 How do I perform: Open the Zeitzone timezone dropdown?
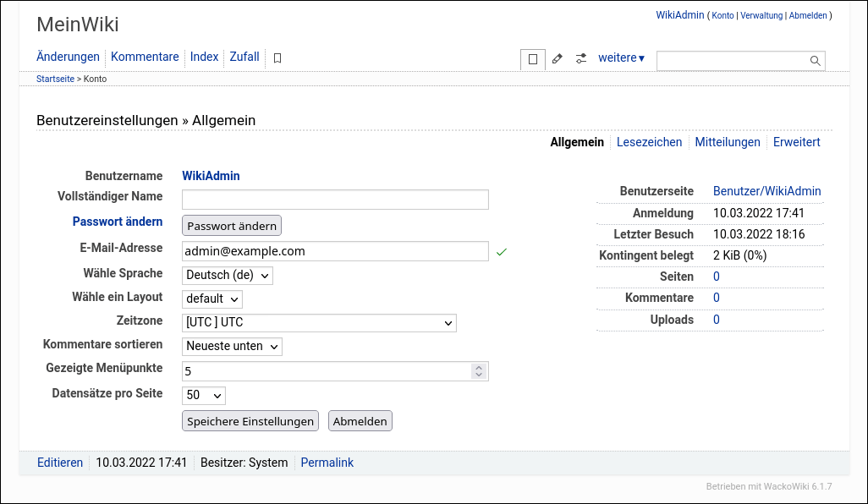coord(318,323)
